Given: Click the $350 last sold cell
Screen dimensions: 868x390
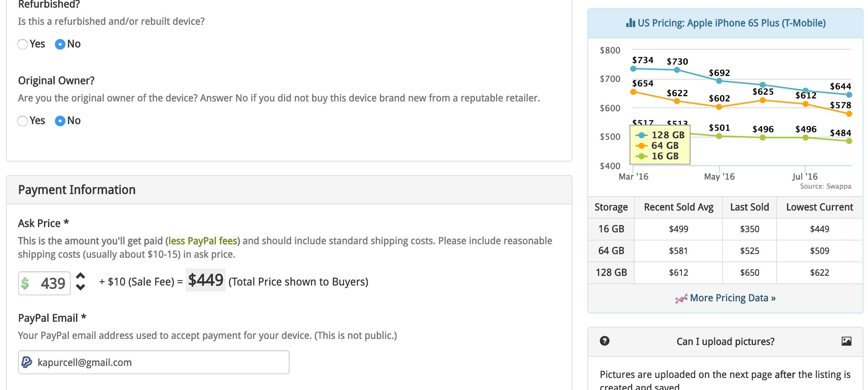Looking at the screenshot, I should [750, 229].
